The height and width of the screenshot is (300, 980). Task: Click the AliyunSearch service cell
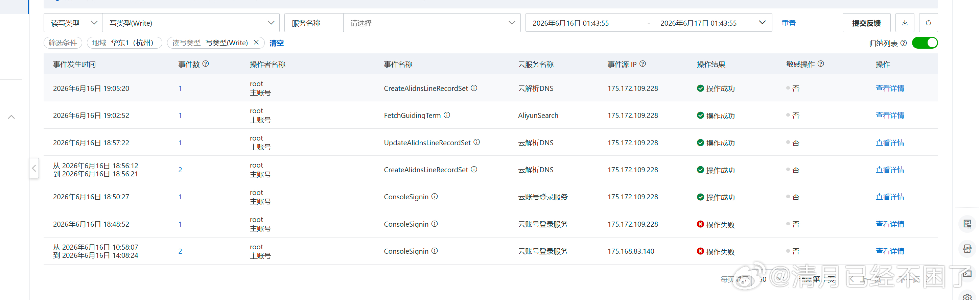[538, 115]
